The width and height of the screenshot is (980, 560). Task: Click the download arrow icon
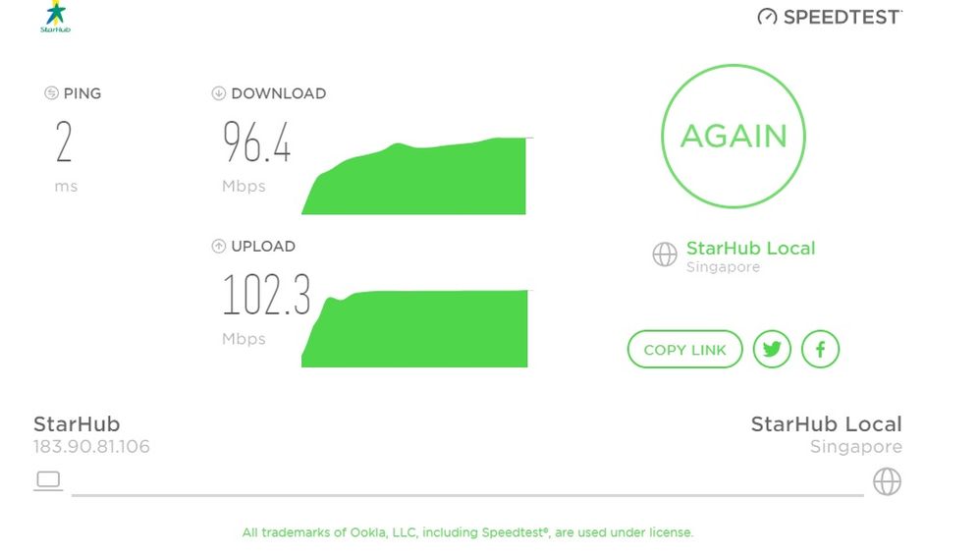tap(218, 93)
